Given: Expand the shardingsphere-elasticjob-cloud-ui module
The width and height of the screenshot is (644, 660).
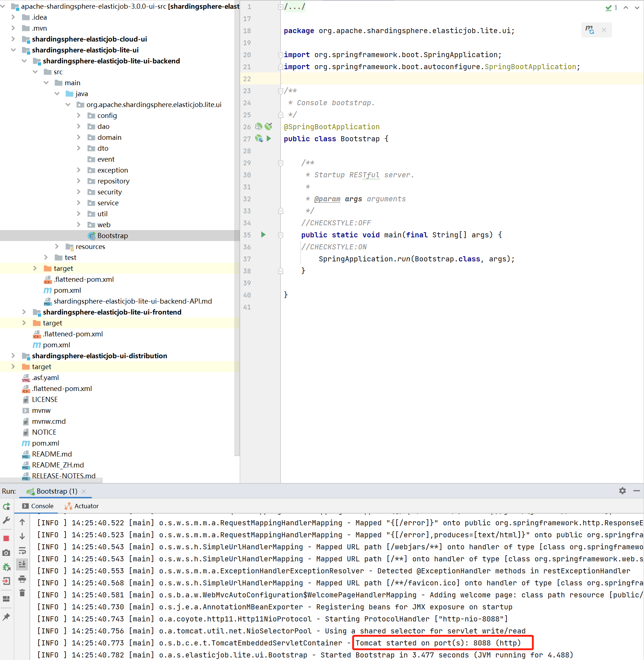Looking at the screenshot, I should tap(13, 39).
